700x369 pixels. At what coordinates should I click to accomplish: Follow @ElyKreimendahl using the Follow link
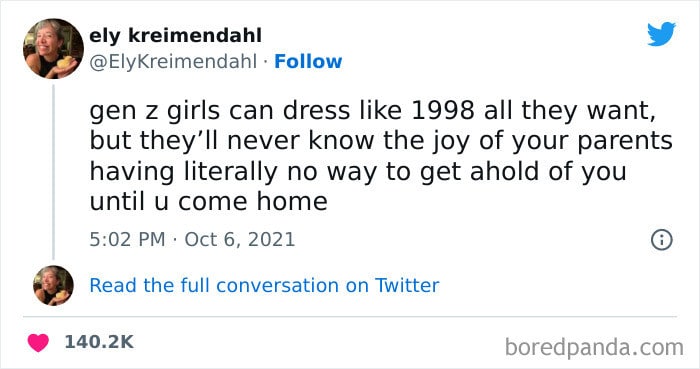pos(308,62)
